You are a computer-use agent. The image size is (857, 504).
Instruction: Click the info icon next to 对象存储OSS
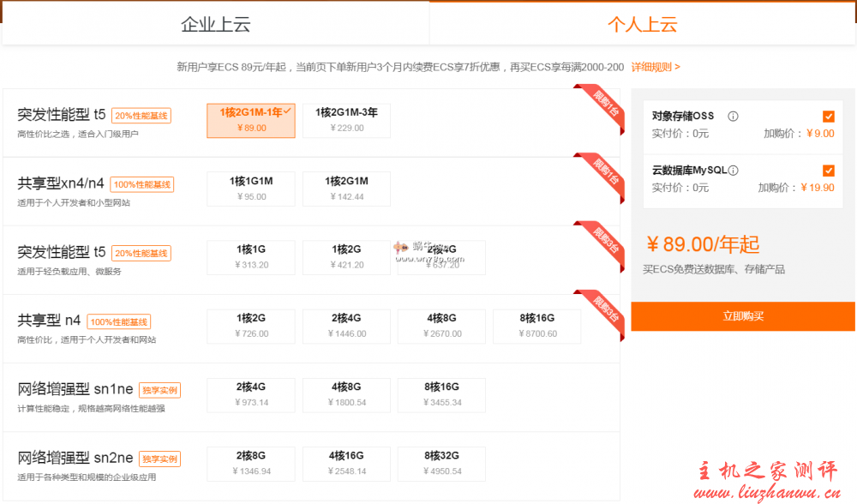pos(733,116)
